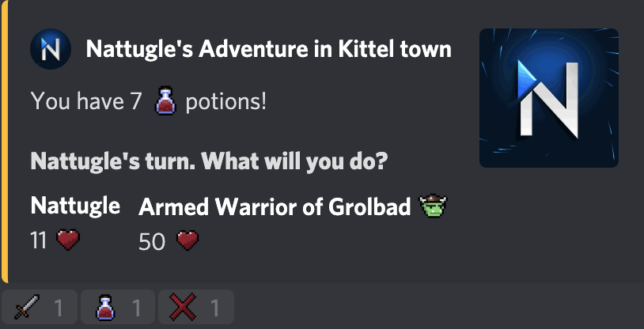Open the large N logo thumbnail
The image size is (644, 329).
click(548, 98)
